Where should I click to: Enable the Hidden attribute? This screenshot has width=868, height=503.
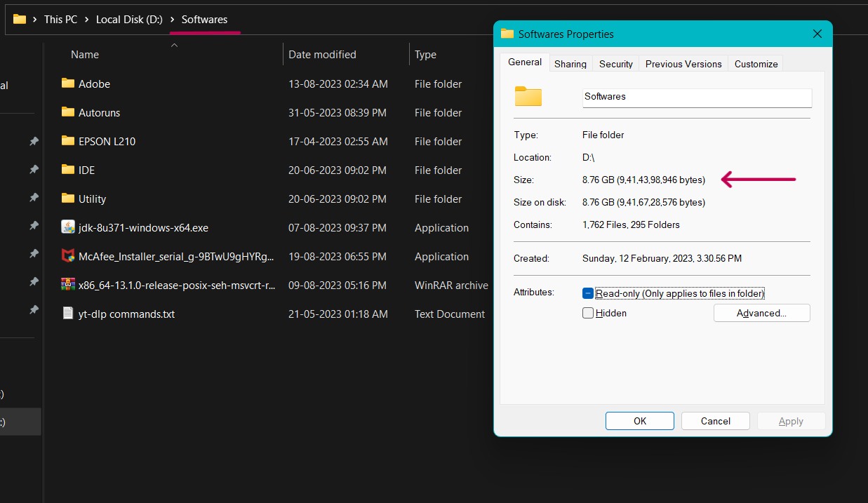click(588, 313)
